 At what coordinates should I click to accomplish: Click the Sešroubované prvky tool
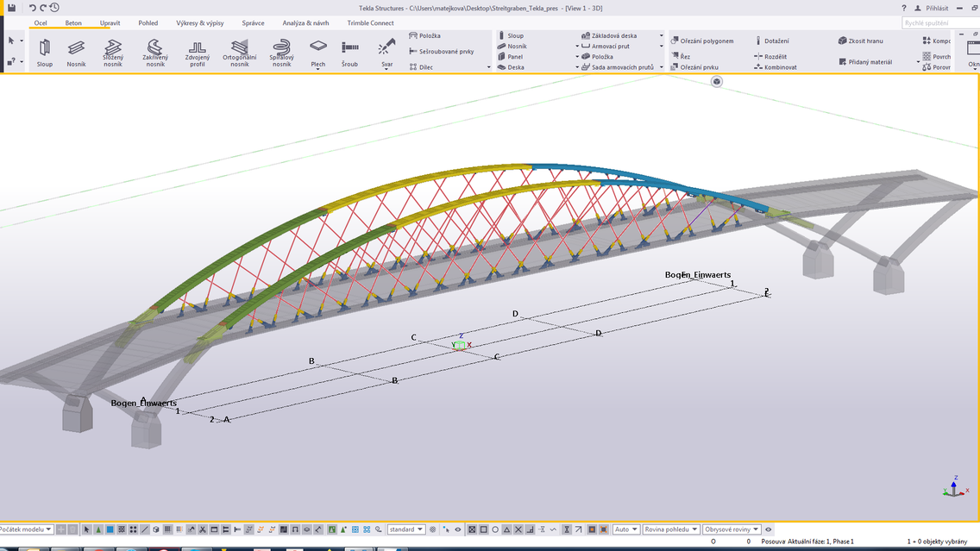pyautogui.click(x=441, y=51)
